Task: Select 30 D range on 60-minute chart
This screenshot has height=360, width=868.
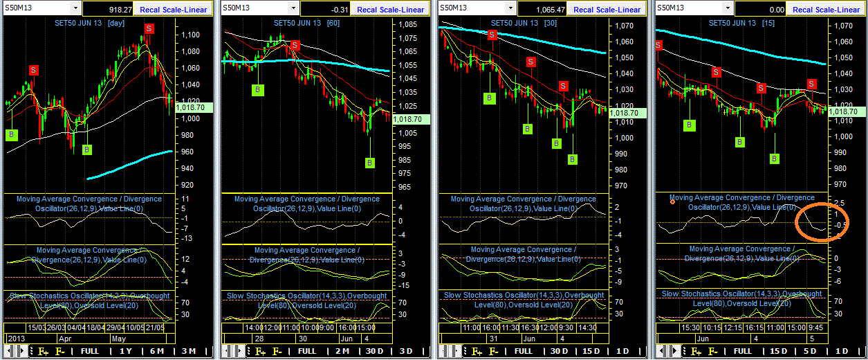Action: pyautogui.click(x=374, y=351)
